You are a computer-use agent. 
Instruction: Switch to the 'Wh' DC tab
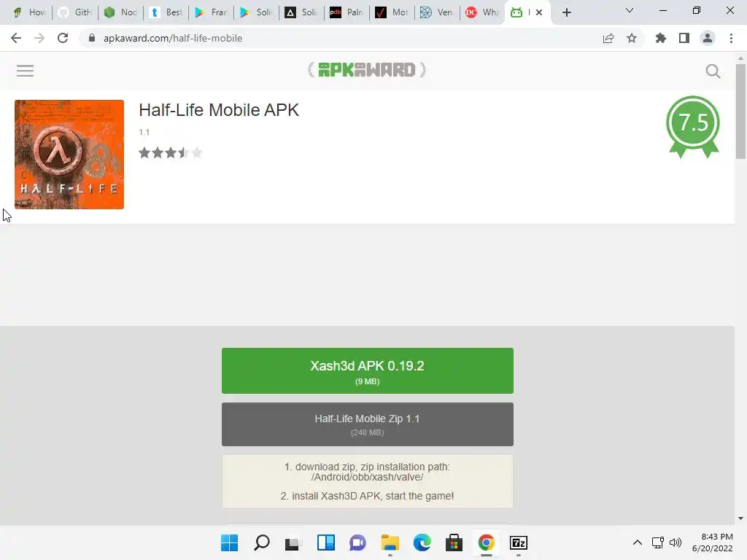click(483, 12)
